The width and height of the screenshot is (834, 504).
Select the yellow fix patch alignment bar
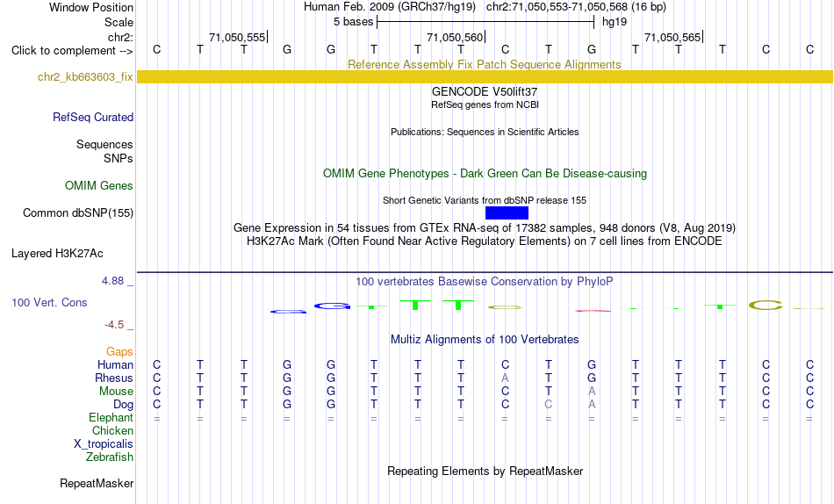[485, 76]
